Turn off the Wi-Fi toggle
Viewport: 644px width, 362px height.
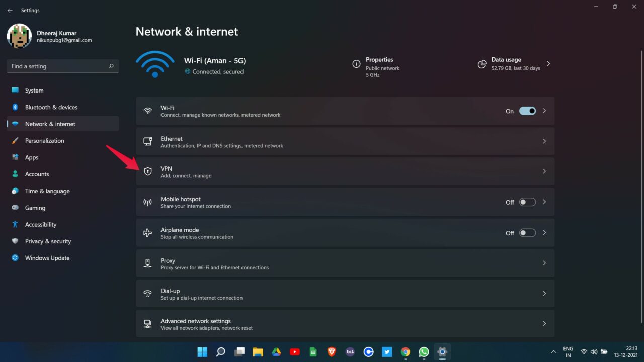point(527,111)
